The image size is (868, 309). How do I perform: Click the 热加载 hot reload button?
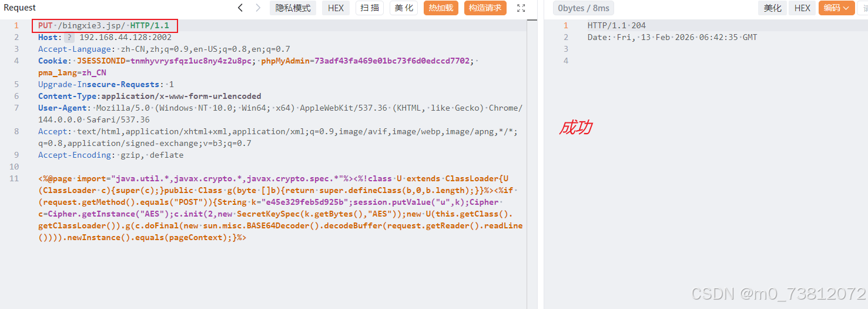(441, 8)
